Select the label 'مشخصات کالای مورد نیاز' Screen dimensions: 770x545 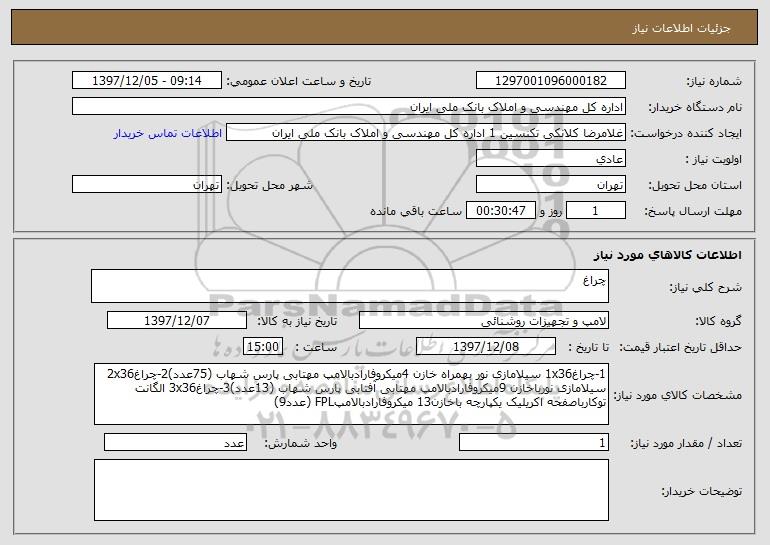[x=678, y=395]
